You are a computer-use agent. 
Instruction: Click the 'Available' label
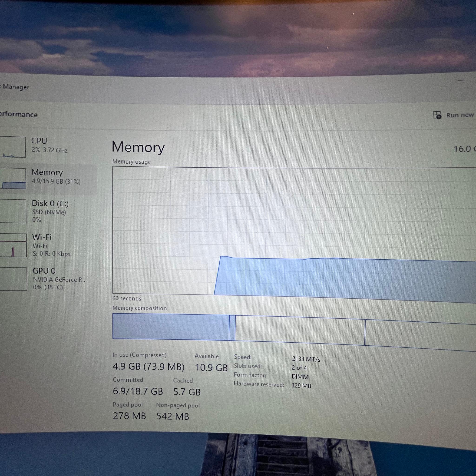tap(206, 356)
